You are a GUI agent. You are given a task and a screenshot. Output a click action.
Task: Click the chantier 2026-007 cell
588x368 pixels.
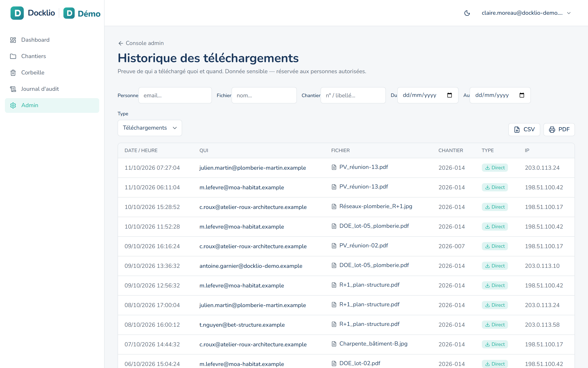[451, 246]
